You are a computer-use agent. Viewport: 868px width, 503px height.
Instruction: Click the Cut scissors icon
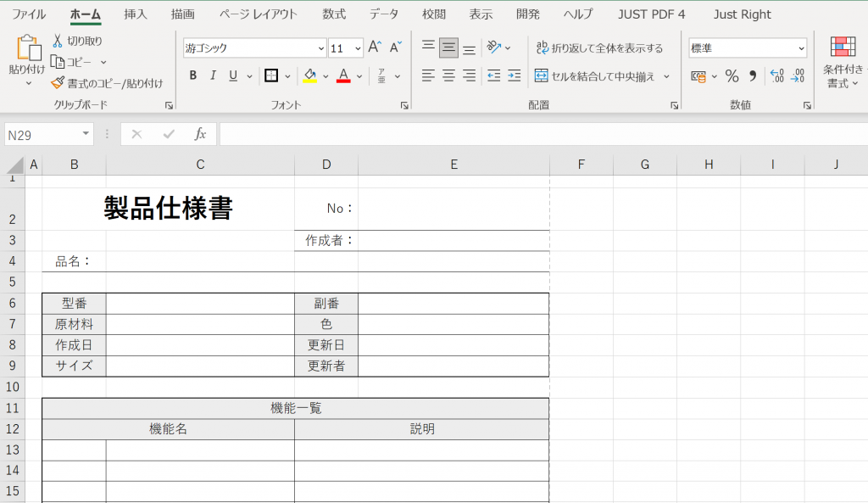point(58,41)
